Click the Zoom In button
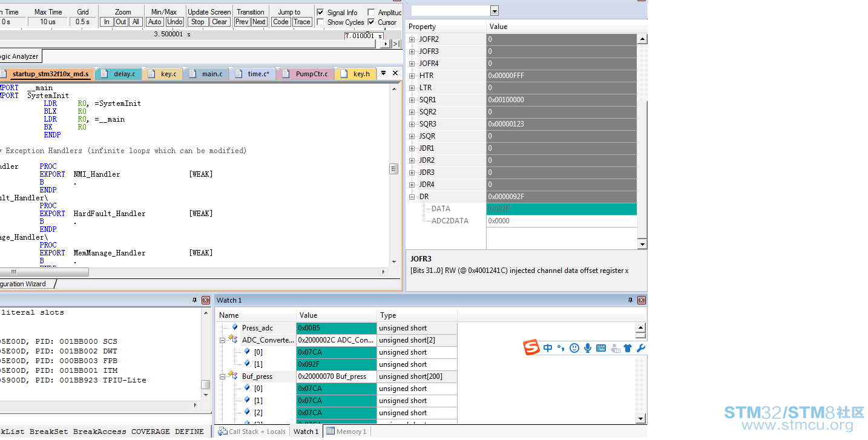 (x=107, y=22)
